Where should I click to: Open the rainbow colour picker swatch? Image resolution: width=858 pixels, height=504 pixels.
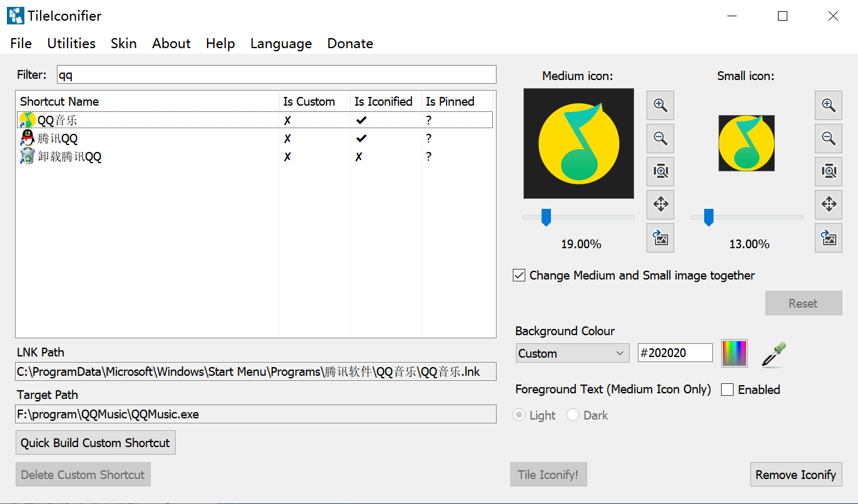(735, 353)
